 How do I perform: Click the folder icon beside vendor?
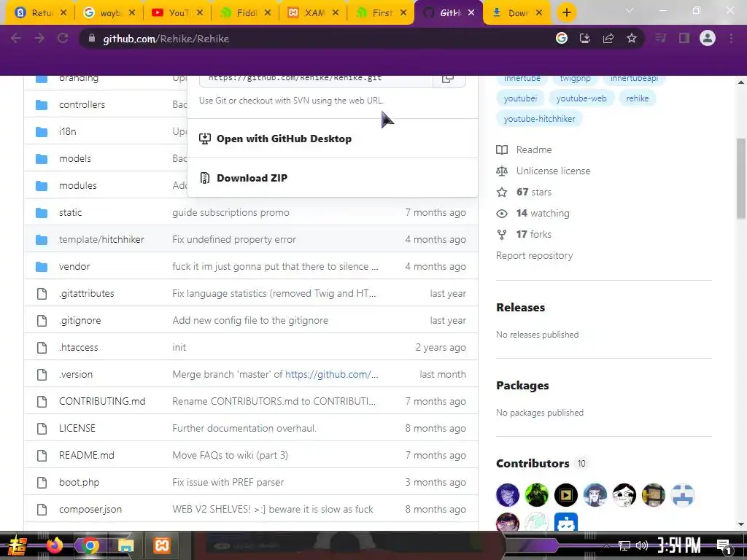pos(42,267)
